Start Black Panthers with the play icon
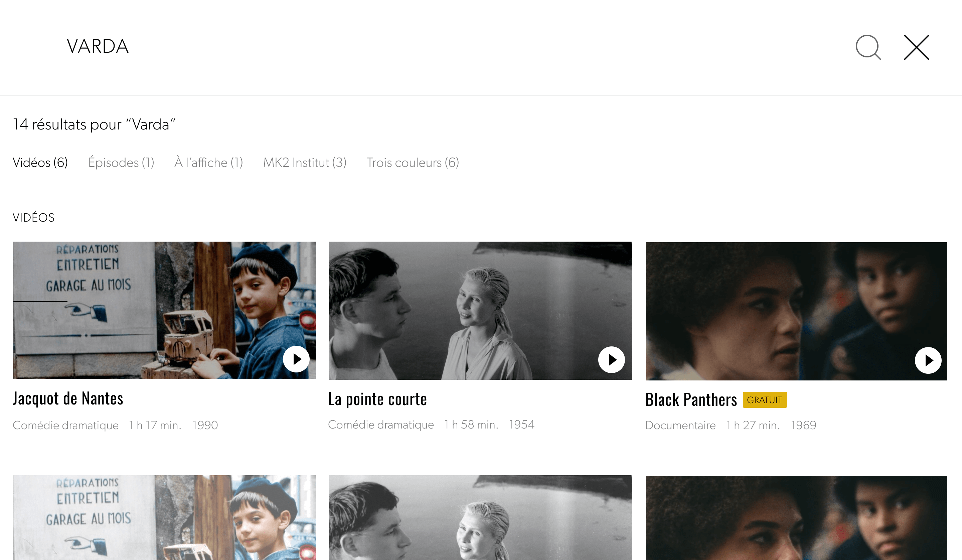 pyautogui.click(x=928, y=360)
